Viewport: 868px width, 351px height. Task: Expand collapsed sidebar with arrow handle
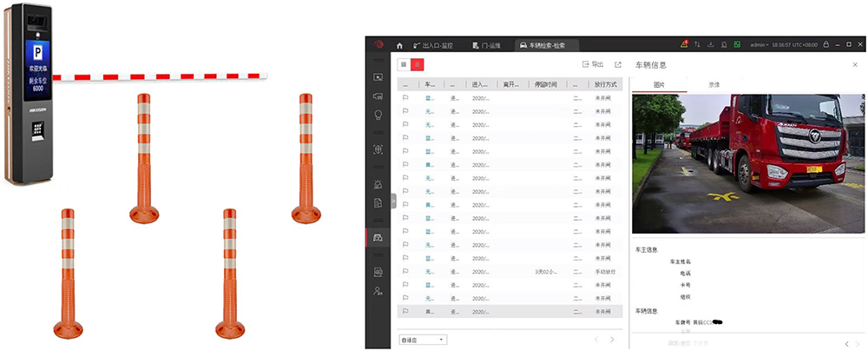click(393, 201)
